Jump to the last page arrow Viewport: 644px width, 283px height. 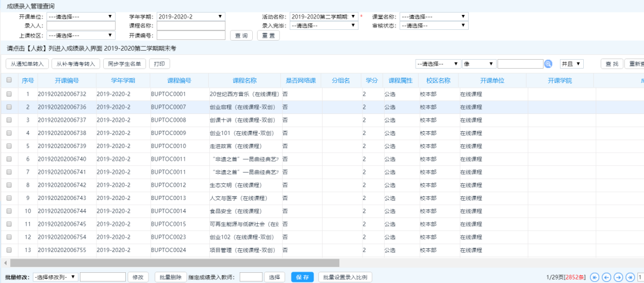(630, 277)
